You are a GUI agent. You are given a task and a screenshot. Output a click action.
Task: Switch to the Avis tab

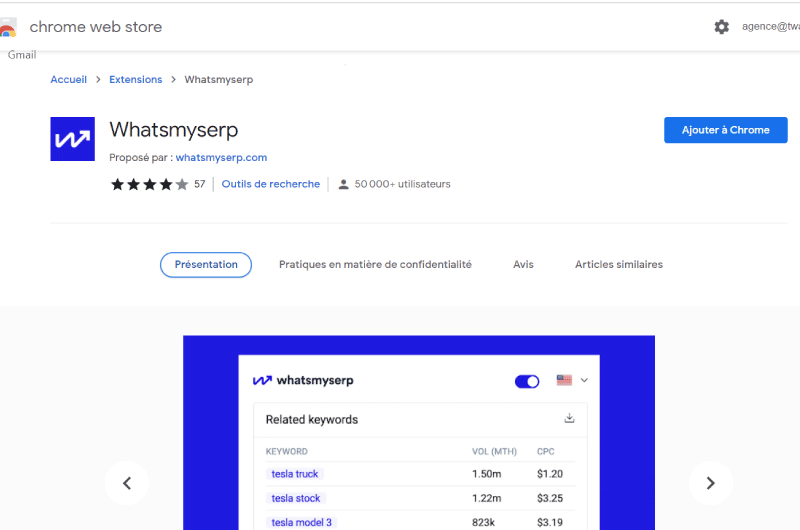[523, 265]
